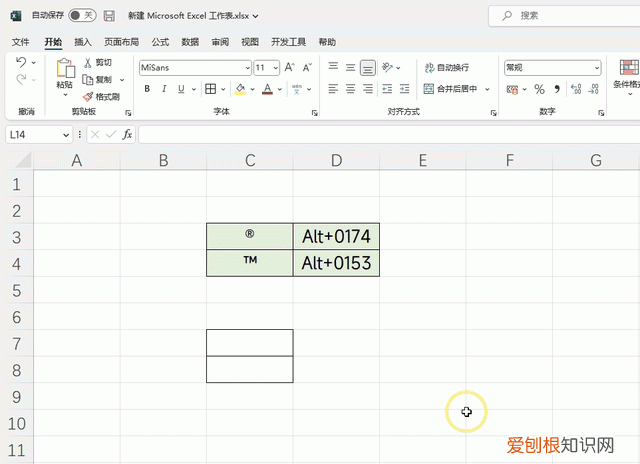The height and width of the screenshot is (464, 640).
Task: Toggle middle vertical alignment
Action: [350, 67]
